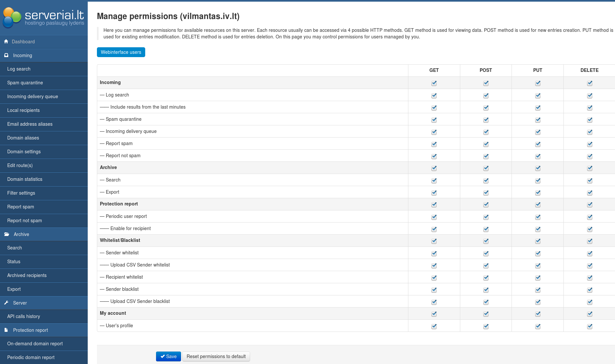
Task: Click Reset permissions to default
Action: pos(216,356)
